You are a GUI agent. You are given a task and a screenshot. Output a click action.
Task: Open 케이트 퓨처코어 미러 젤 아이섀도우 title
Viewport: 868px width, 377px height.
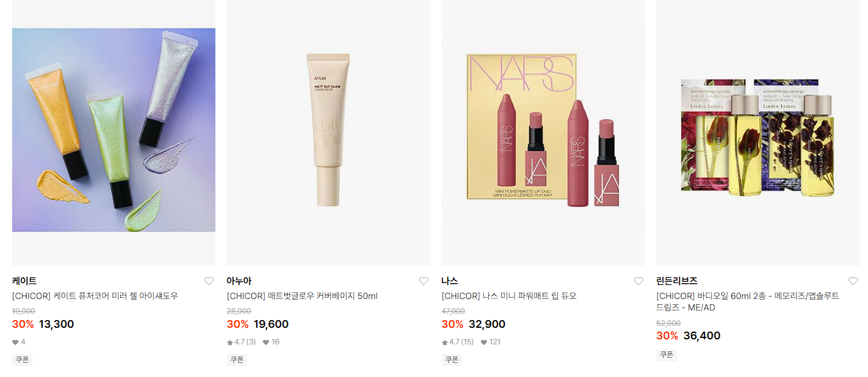[x=95, y=296]
